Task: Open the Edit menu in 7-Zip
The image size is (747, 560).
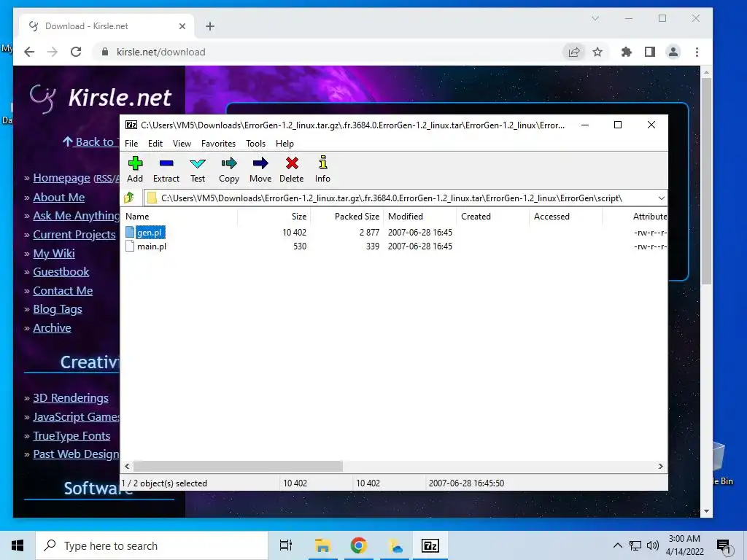Action: (x=155, y=144)
